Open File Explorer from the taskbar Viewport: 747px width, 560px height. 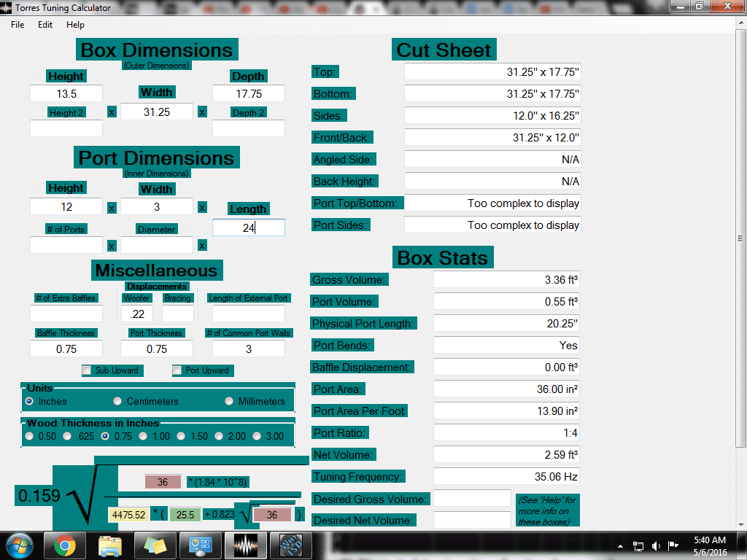[110, 545]
